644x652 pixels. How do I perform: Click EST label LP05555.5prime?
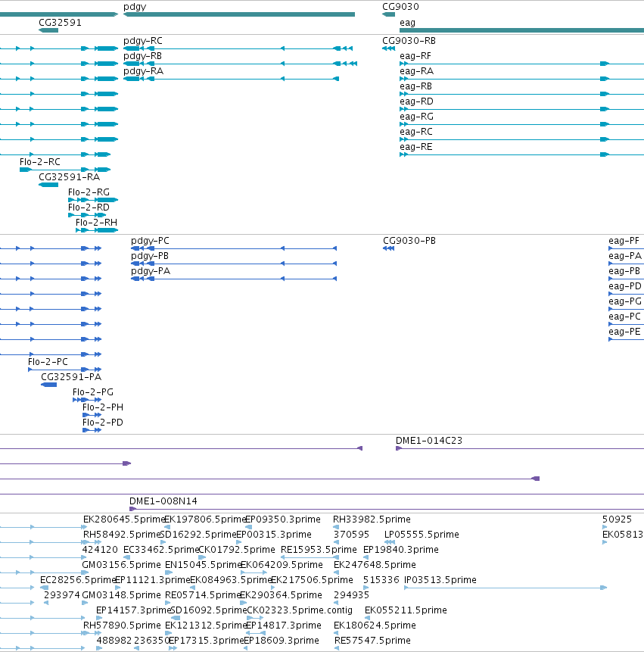coord(422,535)
